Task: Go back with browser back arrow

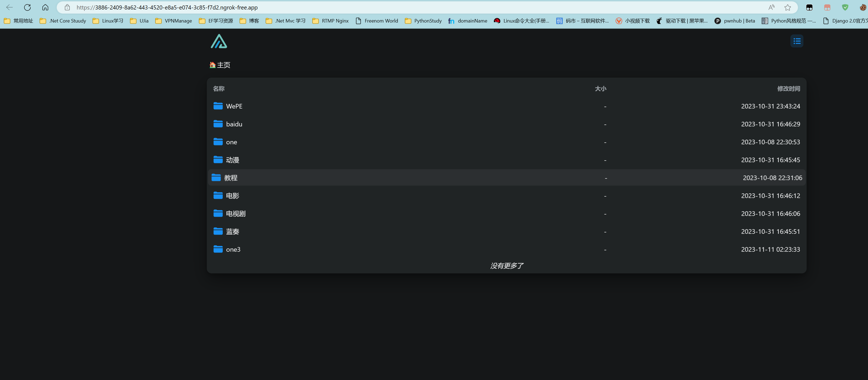Action: coord(9,7)
